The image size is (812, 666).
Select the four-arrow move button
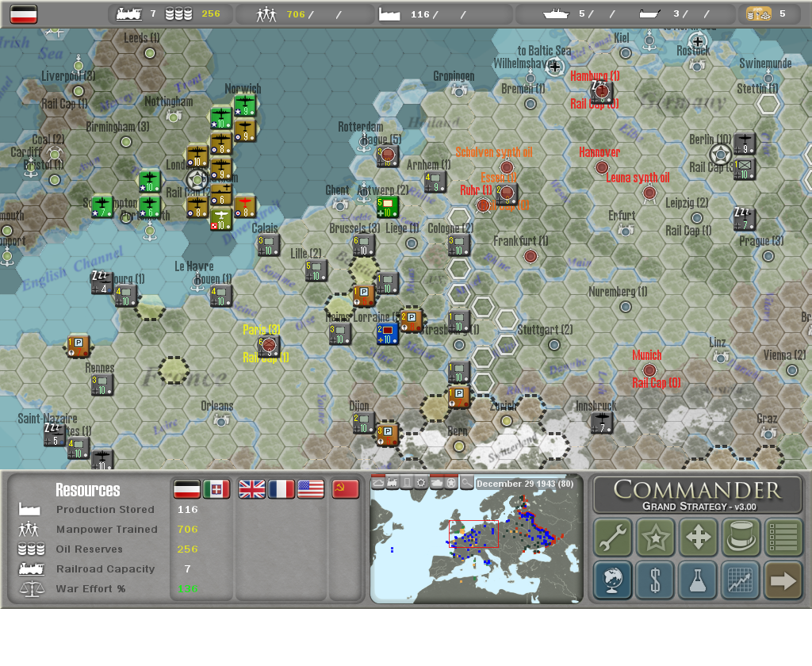tap(698, 538)
